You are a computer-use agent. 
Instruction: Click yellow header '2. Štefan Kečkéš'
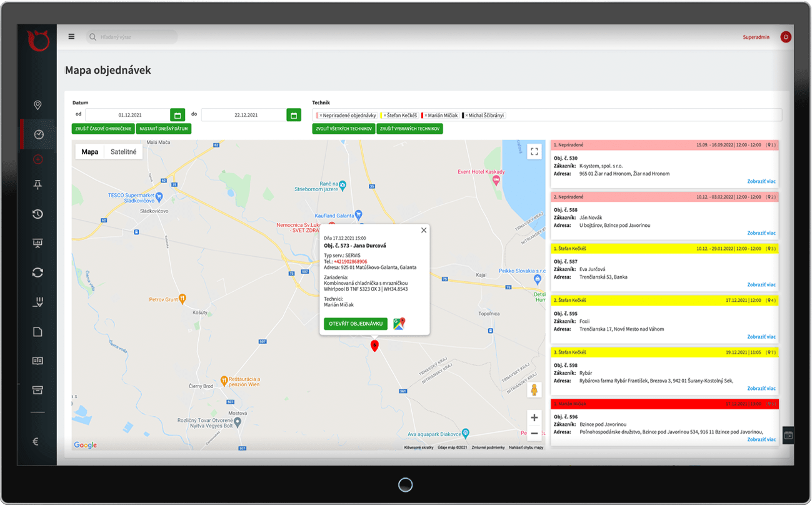click(x=664, y=300)
